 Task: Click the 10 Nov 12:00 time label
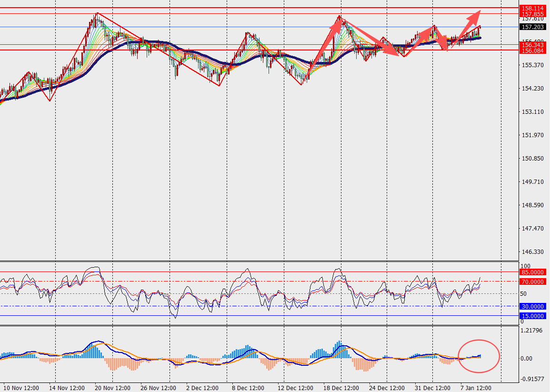click(22, 388)
